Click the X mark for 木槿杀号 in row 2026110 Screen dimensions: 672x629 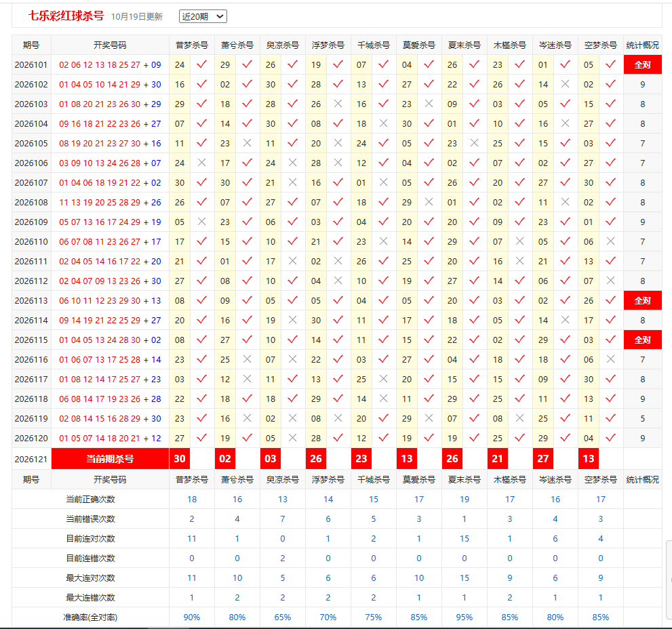click(520, 242)
